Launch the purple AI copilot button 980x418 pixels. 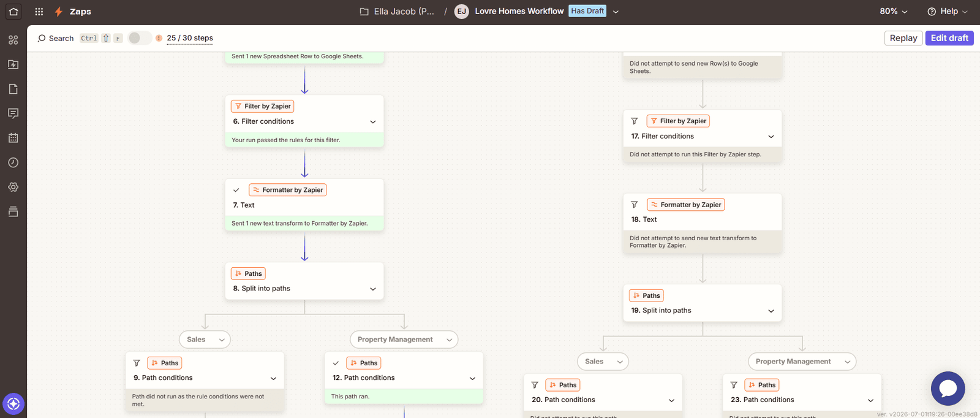pyautogui.click(x=13, y=404)
